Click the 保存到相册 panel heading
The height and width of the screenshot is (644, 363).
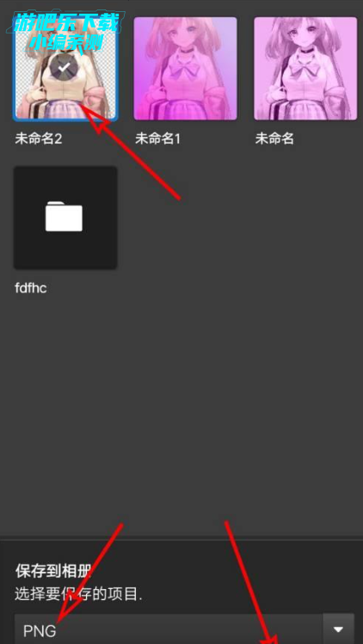(52, 571)
